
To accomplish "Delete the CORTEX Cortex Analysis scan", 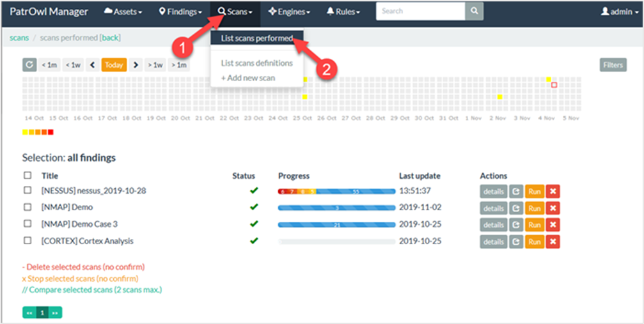I will (x=553, y=242).
